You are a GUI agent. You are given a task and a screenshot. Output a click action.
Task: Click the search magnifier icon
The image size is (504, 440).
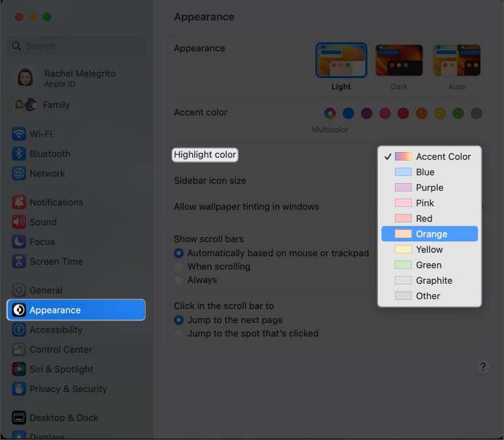(16, 46)
